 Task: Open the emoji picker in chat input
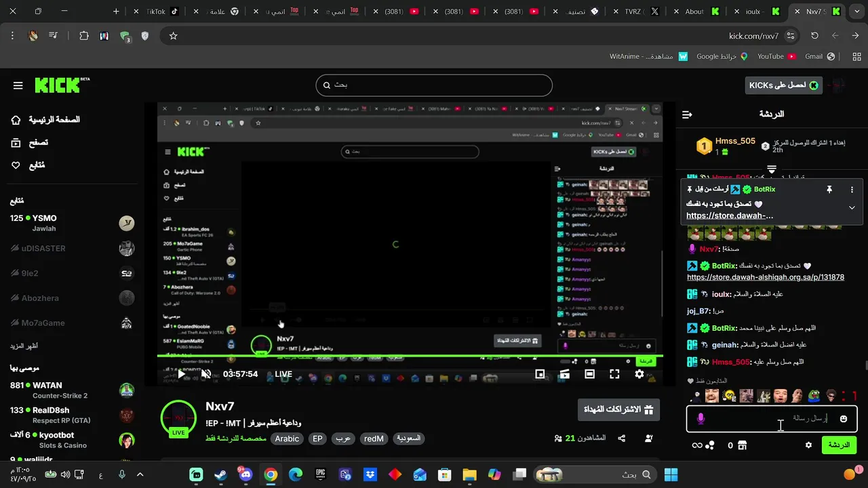843,419
